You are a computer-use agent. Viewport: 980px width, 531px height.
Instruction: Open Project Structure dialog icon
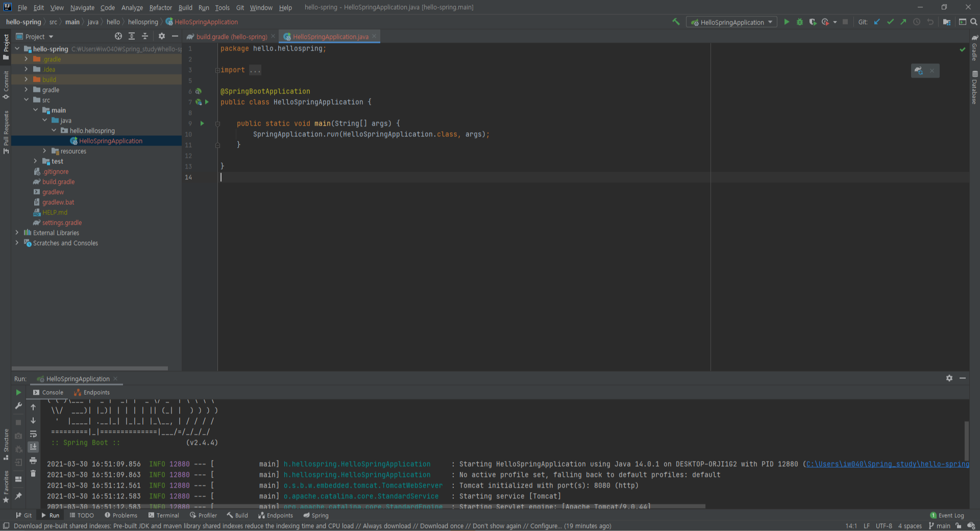(947, 22)
